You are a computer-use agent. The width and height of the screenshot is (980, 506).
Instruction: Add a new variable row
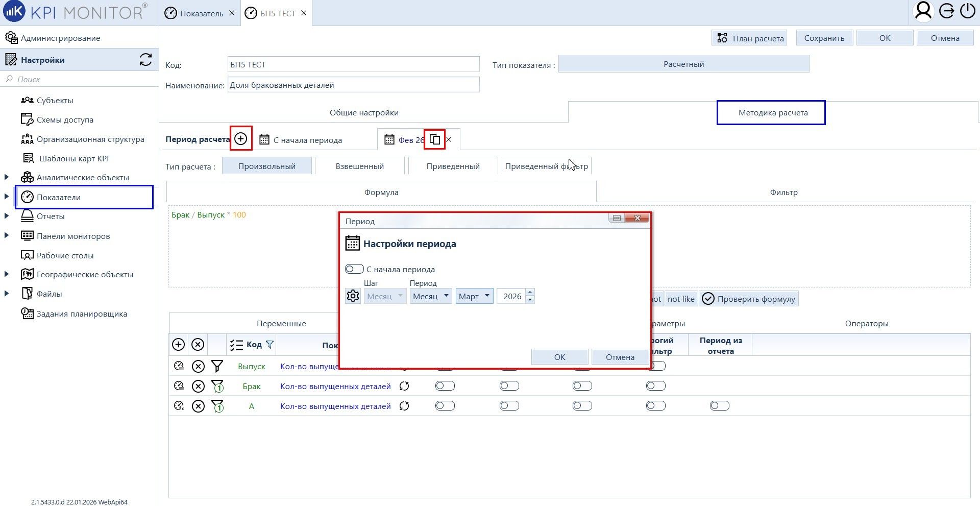[x=178, y=345]
